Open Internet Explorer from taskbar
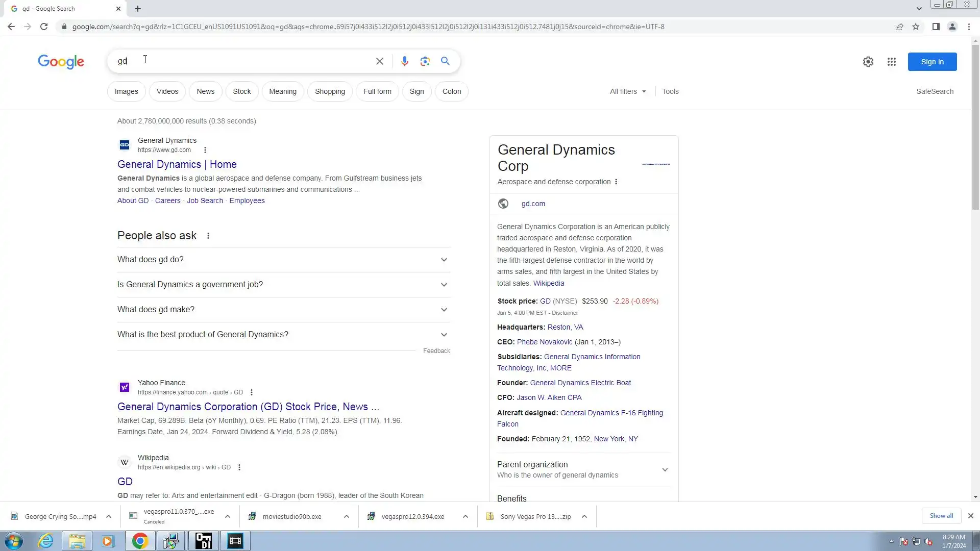980x551 pixels. pos(46,541)
